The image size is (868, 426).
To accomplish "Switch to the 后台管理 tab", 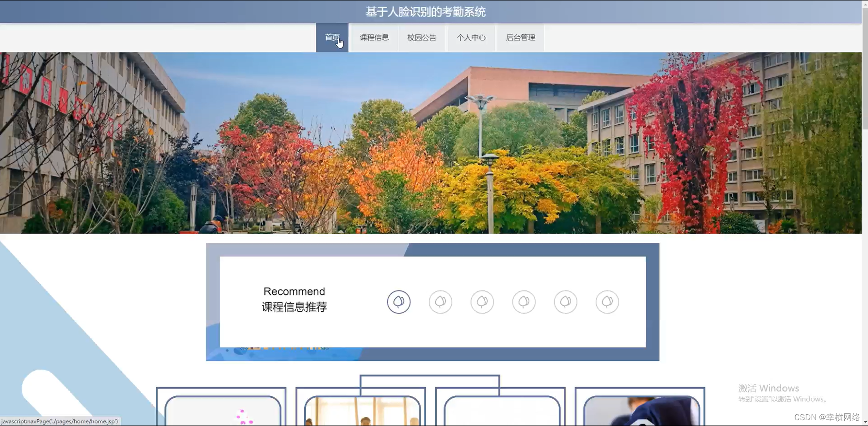I will (520, 37).
